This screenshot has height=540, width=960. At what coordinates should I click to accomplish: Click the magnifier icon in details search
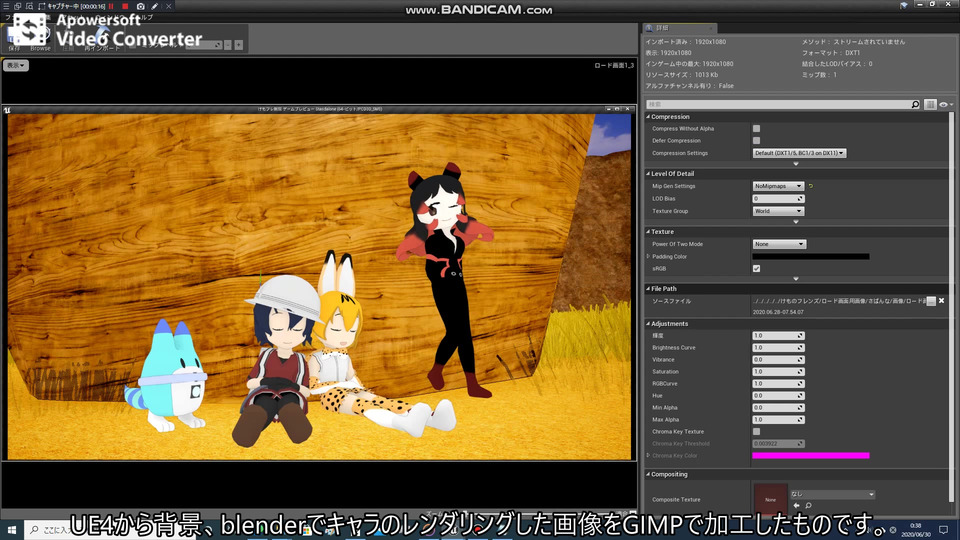click(915, 105)
